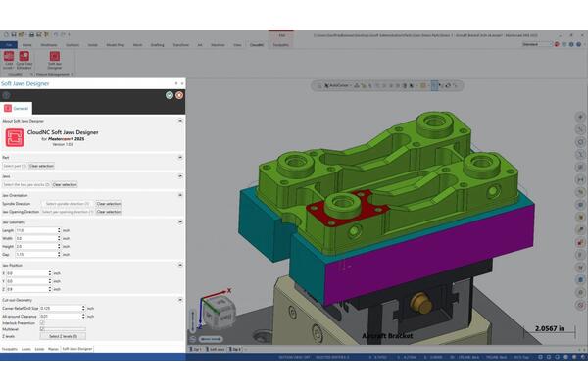Click the Jaw Position X field
The height and width of the screenshot is (392, 588).
(x=27, y=273)
